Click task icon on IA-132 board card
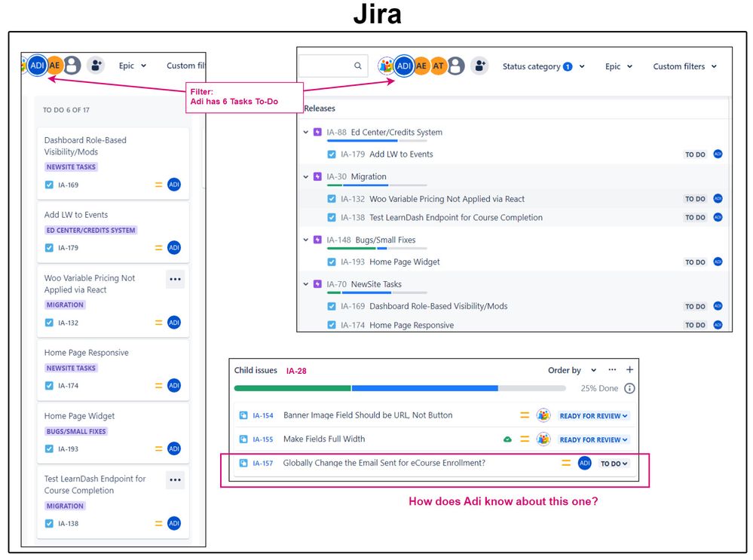The width and height of the screenshot is (753, 560). 49,323
